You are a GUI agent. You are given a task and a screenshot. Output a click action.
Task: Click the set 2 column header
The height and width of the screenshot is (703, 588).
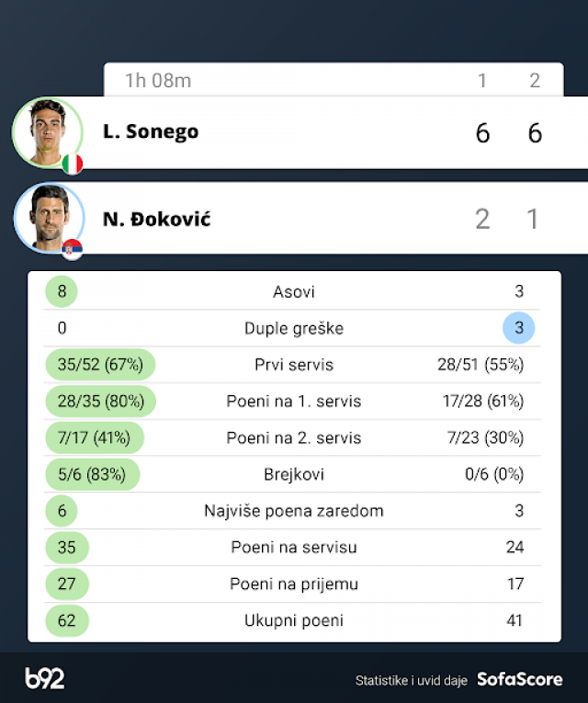pos(535,81)
